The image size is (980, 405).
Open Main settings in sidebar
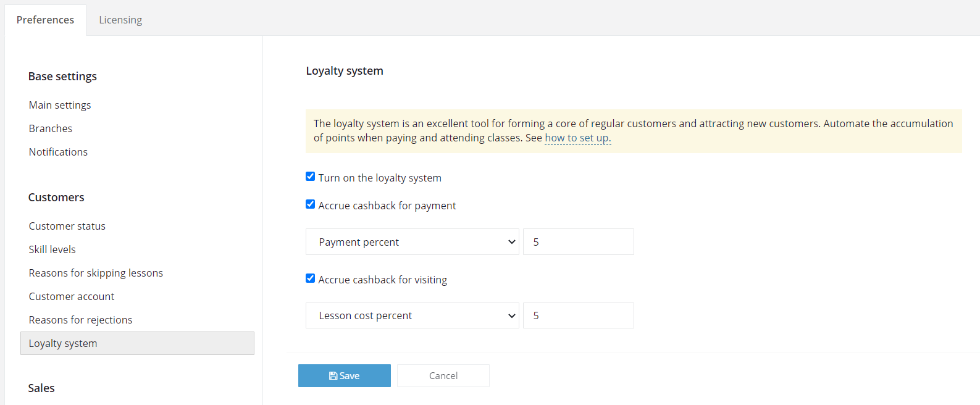pyautogui.click(x=60, y=105)
